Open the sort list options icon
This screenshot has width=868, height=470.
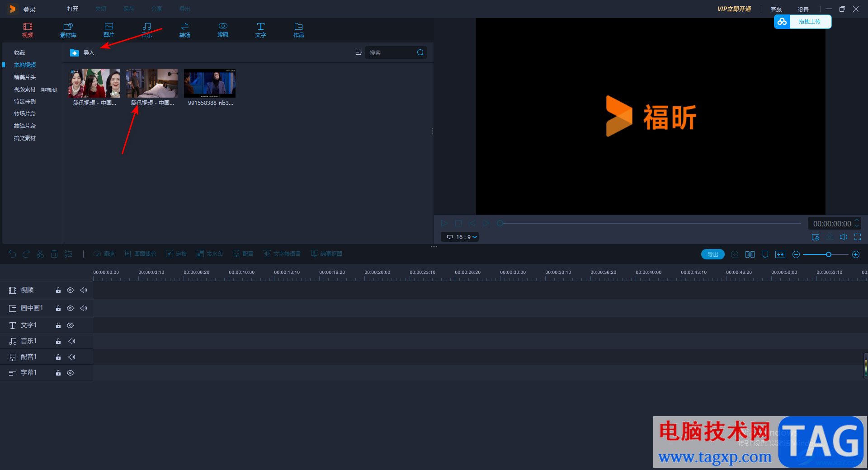coord(359,52)
